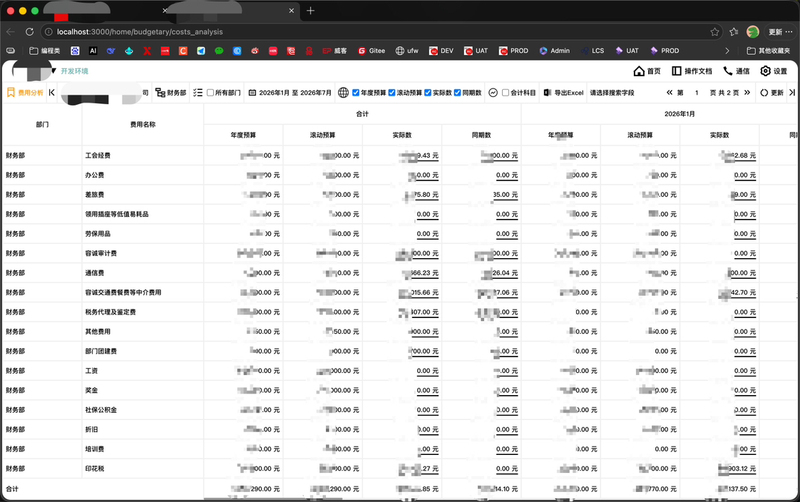The width and height of the screenshot is (800, 502).
Task: Open the 首页 home icon
Action: (639, 71)
